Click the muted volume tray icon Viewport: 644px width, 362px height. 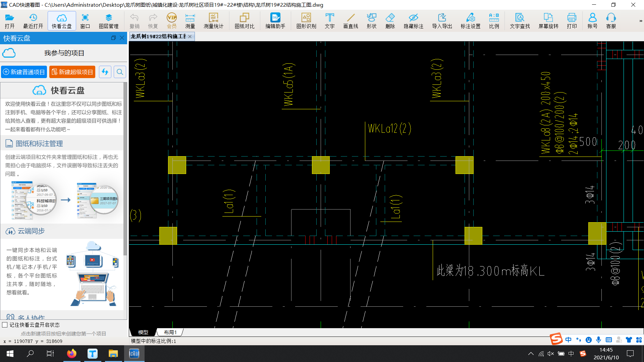pos(551,354)
